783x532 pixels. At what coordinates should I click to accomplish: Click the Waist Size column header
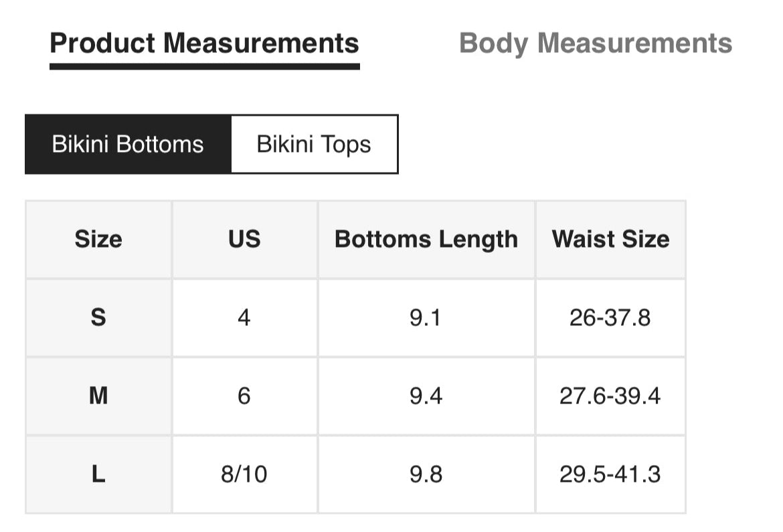(610, 240)
